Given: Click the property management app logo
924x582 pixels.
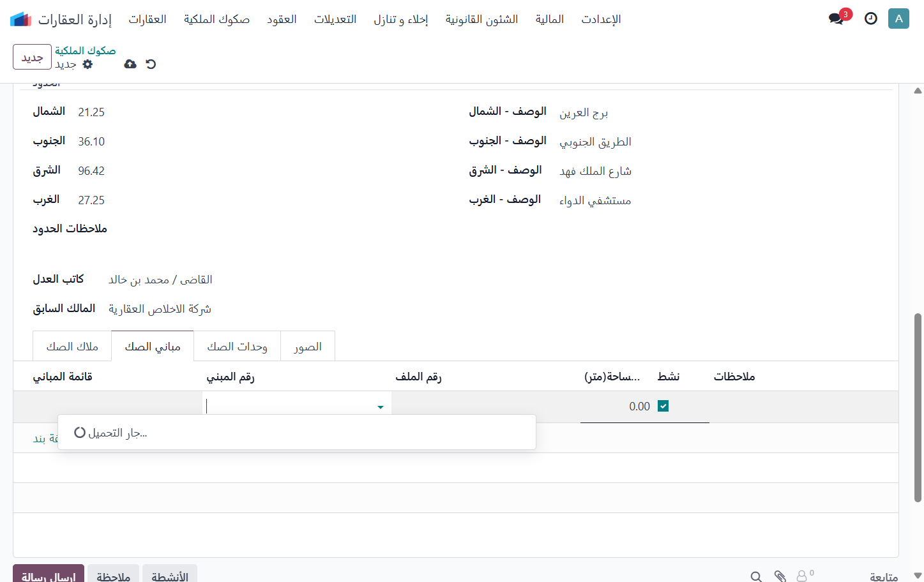Looking at the screenshot, I should 21,19.
